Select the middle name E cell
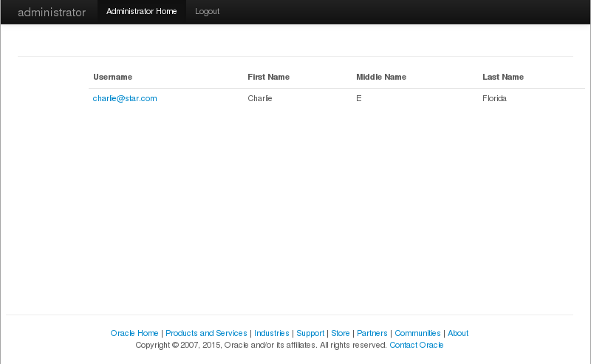 (x=359, y=98)
